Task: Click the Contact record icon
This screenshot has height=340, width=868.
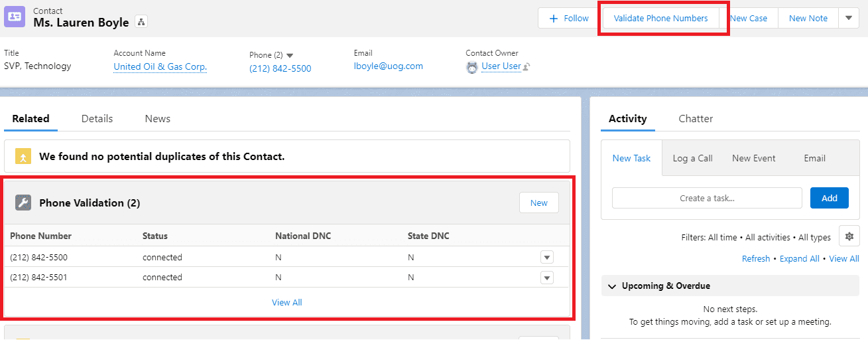Action: click(15, 17)
